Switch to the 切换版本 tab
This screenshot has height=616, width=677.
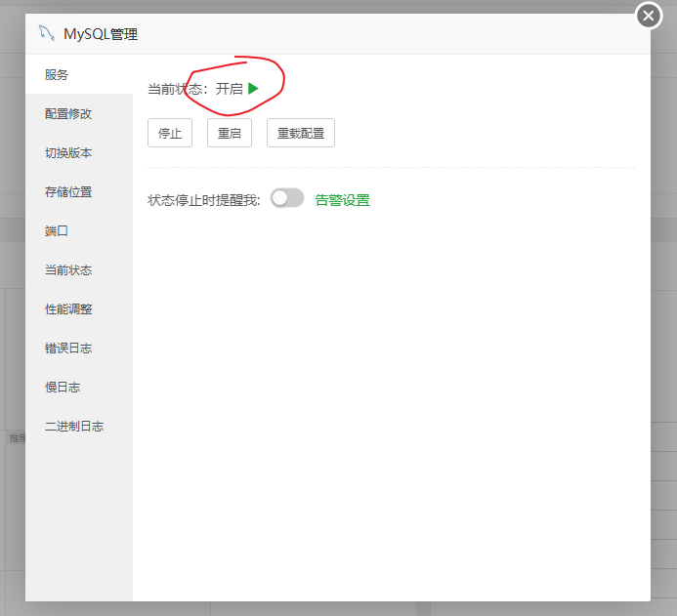point(79,152)
